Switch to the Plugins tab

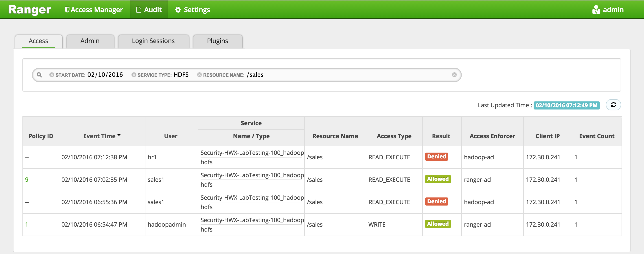tap(217, 41)
